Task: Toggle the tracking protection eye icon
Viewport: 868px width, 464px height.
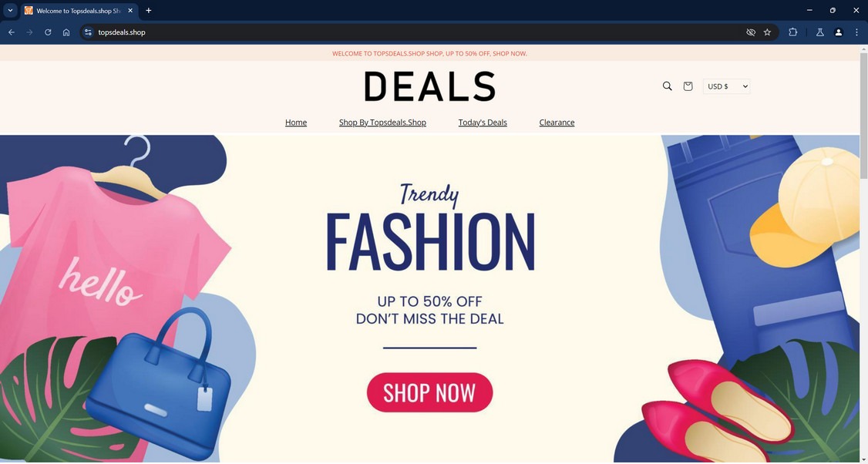Action: 751,32
